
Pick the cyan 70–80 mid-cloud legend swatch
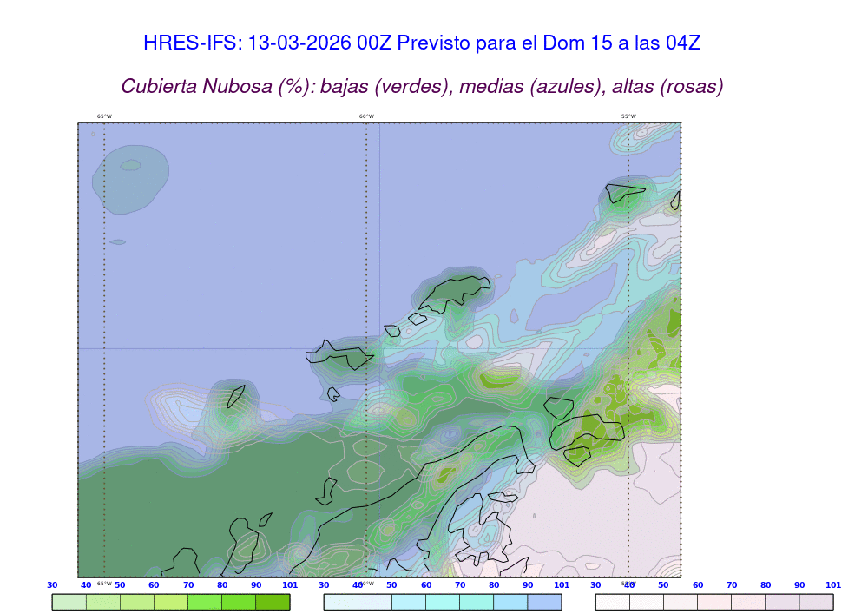(477, 602)
